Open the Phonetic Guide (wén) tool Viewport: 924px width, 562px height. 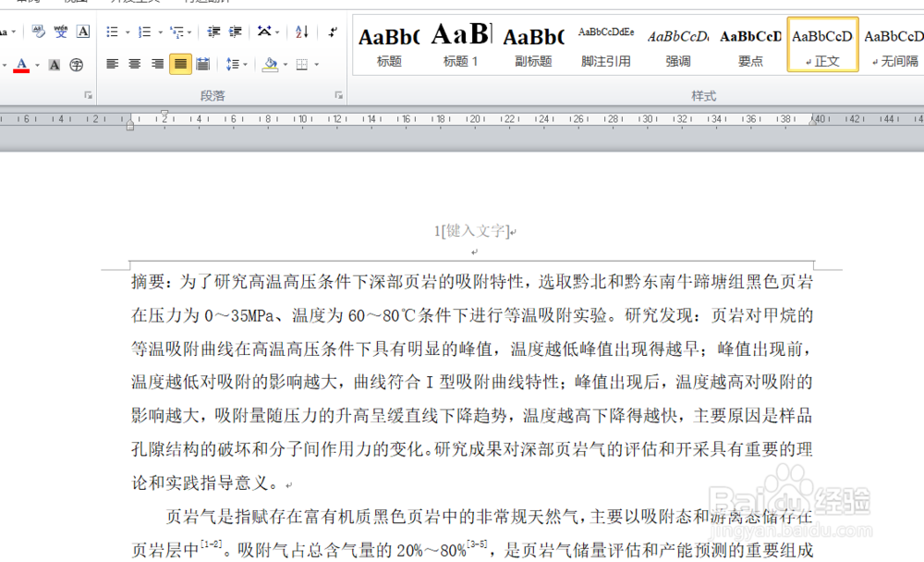61,31
